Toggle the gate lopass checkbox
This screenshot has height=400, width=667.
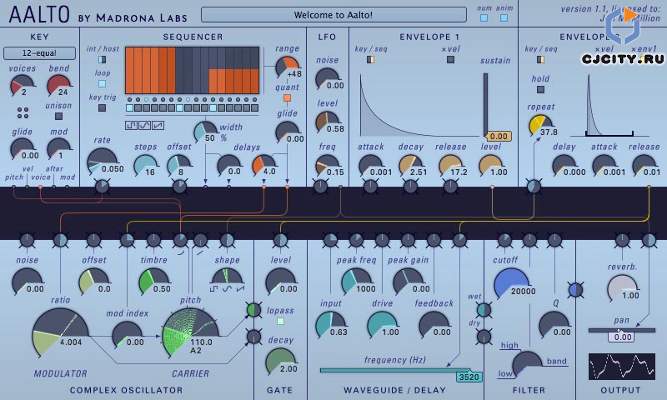pyautogui.click(x=280, y=321)
